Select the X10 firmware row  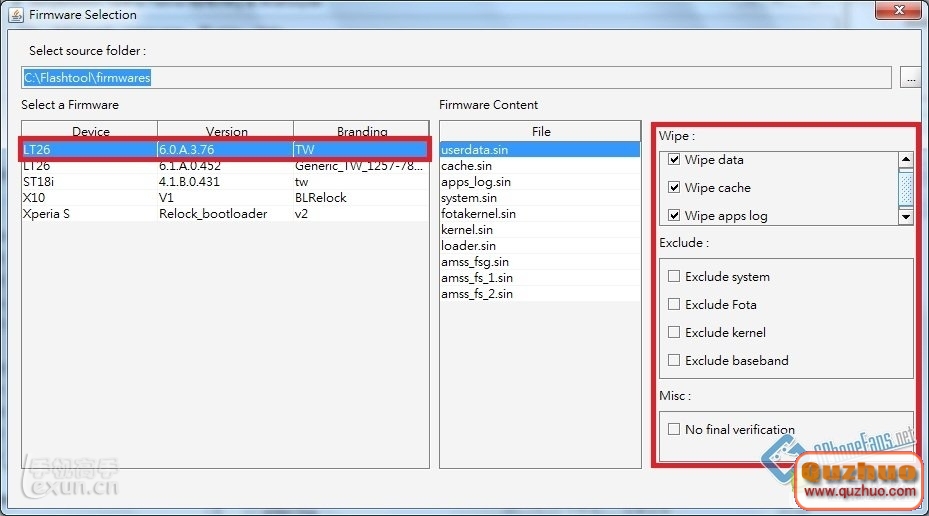coord(225,197)
